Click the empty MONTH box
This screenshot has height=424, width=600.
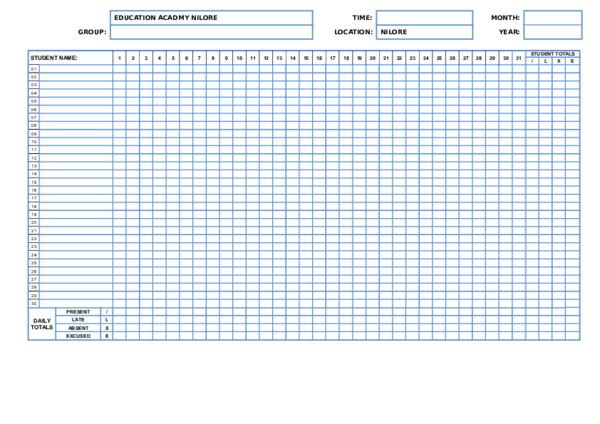coord(553,18)
